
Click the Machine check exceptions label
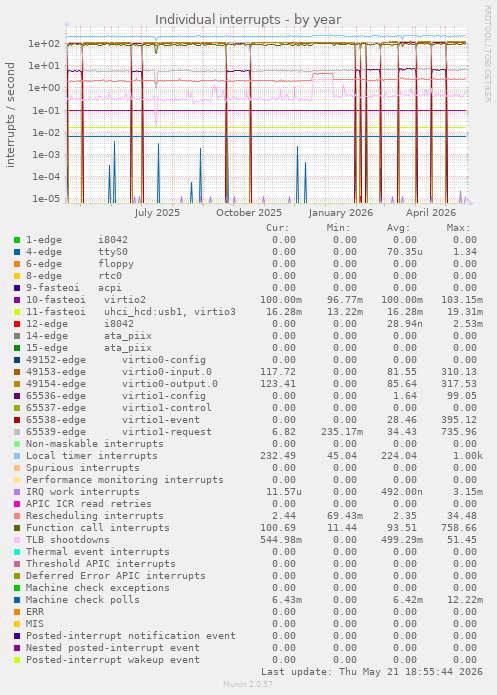(x=98, y=588)
